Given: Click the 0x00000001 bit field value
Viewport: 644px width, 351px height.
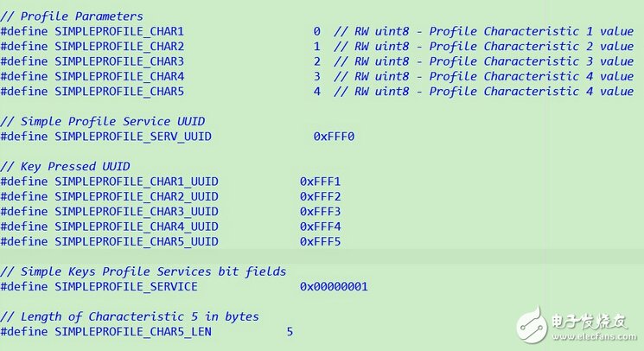Looking at the screenshot, I should pyautogui.click(x=334, y=286).
